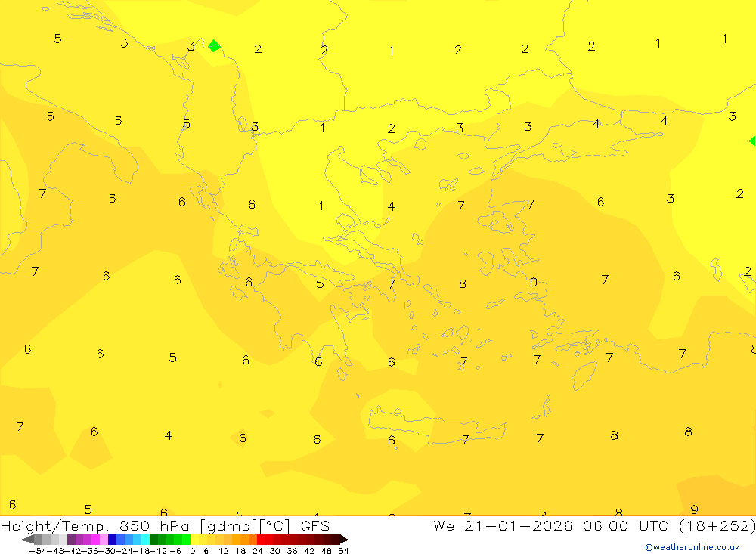
Task: Click value 5 over central Greece
Action: pos(320,283)
